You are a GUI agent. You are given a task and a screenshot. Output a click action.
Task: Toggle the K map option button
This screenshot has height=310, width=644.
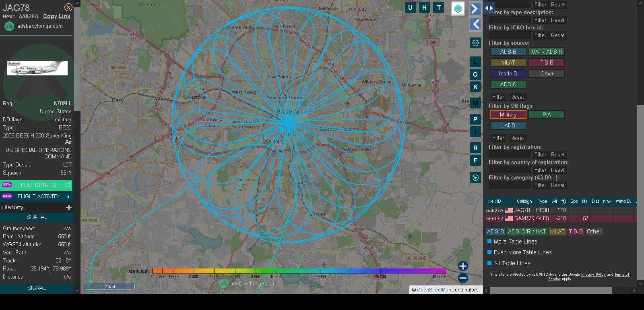(x=475, y=87)
